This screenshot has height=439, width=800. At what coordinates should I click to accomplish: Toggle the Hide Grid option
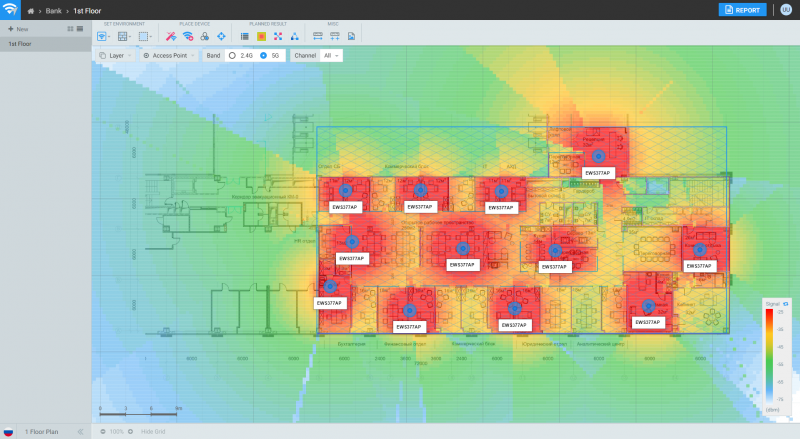click(x=153, y=431)
